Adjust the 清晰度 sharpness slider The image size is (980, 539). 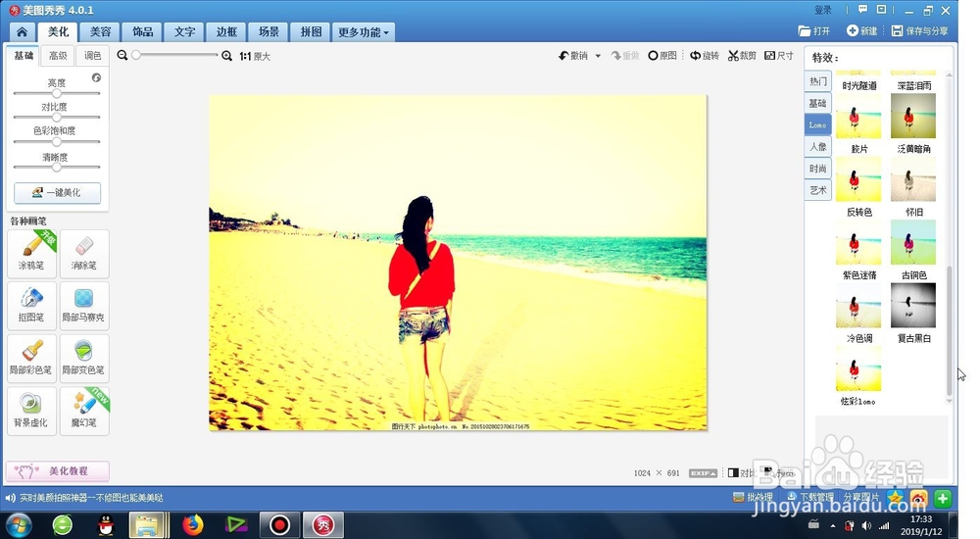[56, 167]
